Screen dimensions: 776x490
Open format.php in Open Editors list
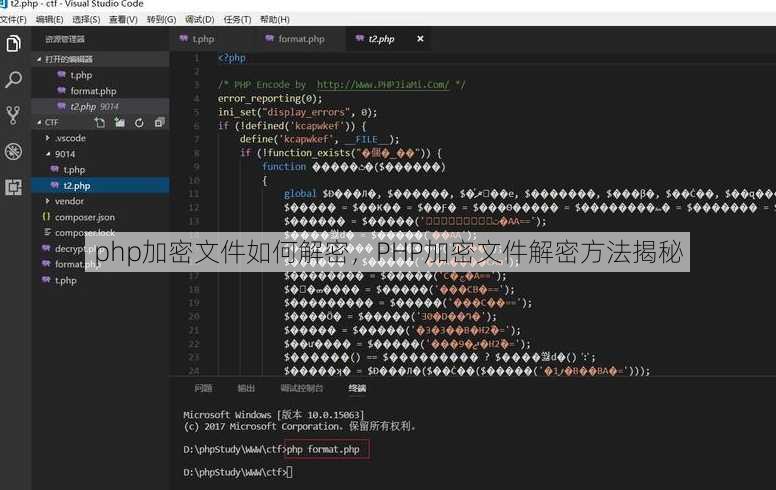[x=100, y=91]
